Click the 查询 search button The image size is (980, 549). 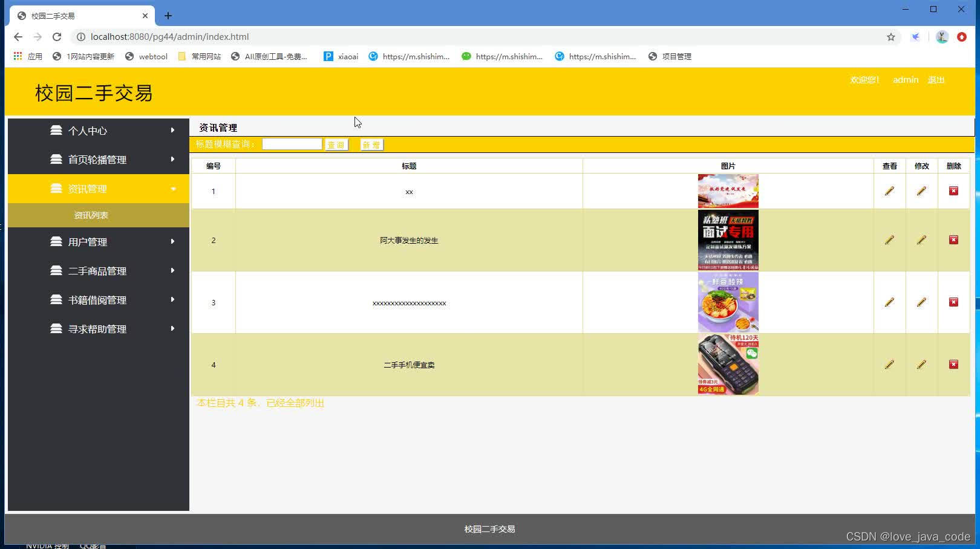(x=336, y=145)
